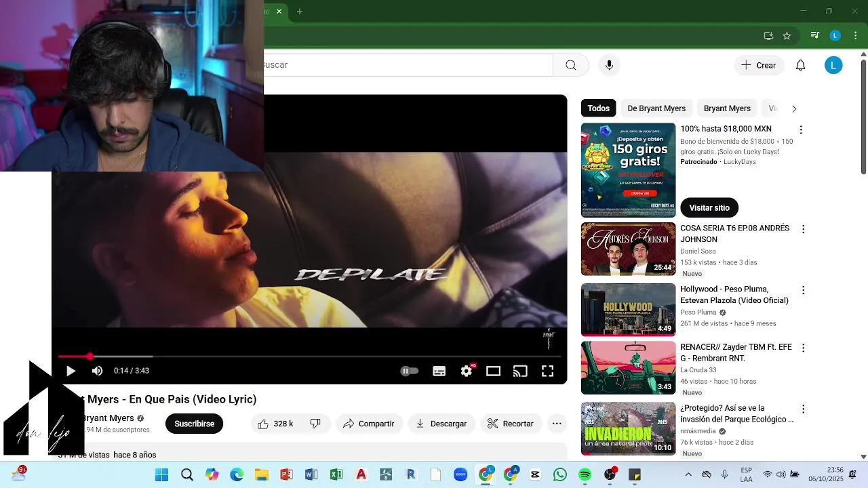The width and height of the screenshot is (868, 488).
Task: Click the Recortar clip button
Action: [511, 424]
